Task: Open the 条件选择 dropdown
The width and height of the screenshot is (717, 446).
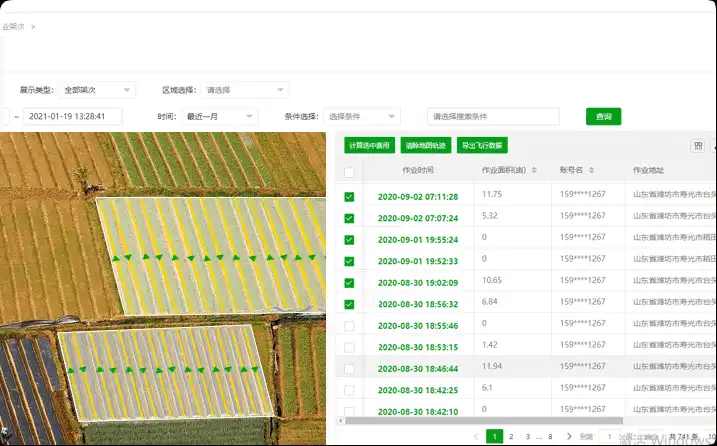Action: click(x=362, y=117)
